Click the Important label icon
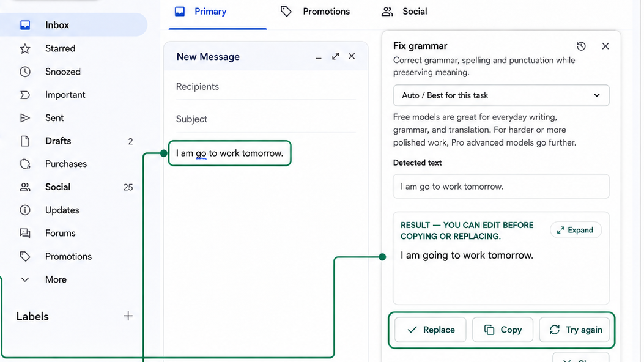This screenshot has height=362, width=644. 25,95
